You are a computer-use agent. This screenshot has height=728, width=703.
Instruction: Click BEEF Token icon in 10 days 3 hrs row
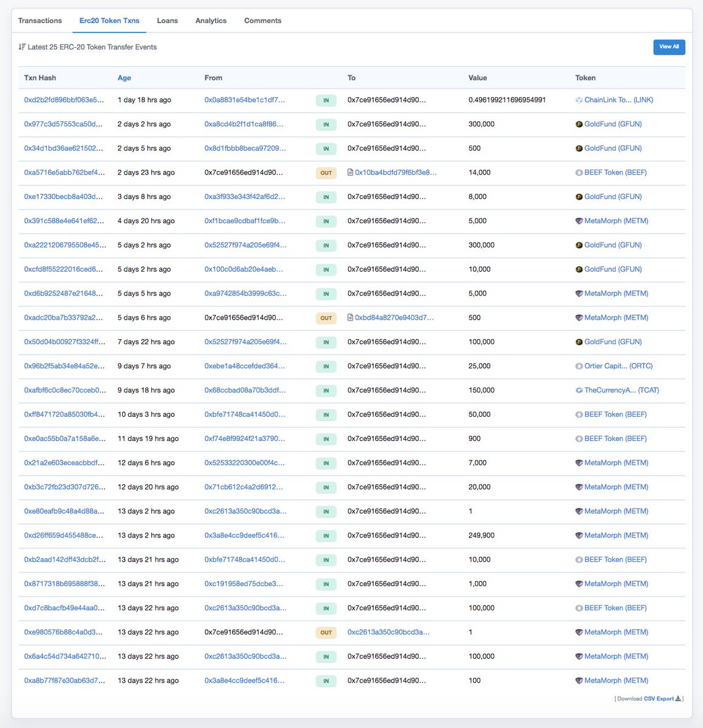[579, 415]
